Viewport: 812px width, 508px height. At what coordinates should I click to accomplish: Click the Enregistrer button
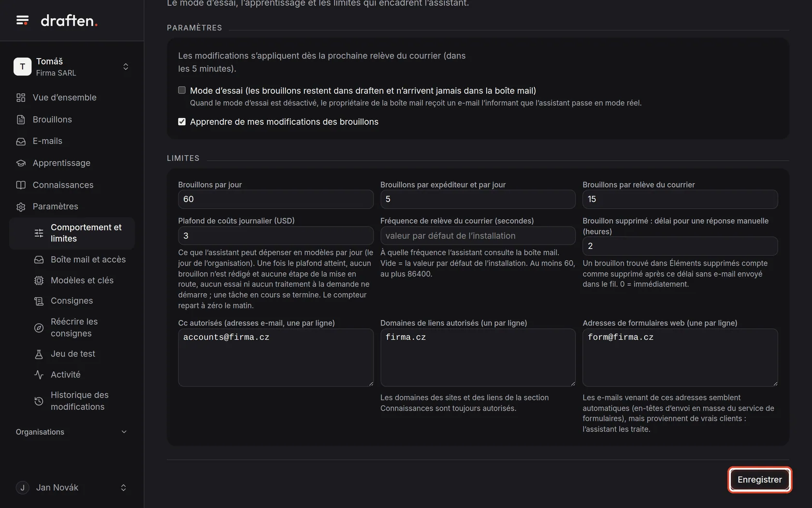(x=759, y=479)
